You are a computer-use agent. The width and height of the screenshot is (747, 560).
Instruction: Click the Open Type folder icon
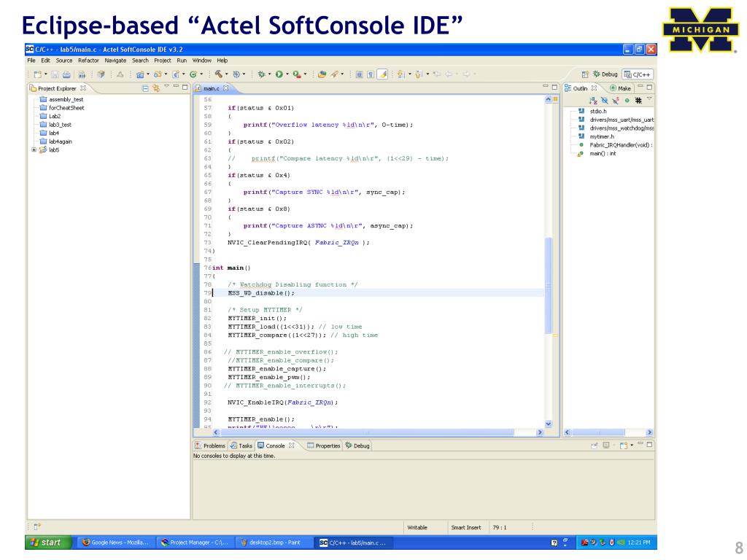[322, 74]
